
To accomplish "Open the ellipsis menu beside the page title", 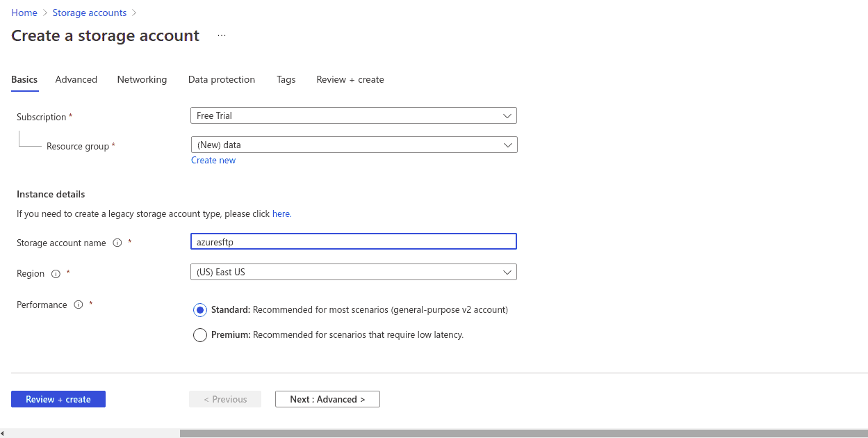I will tap(222, 36).
